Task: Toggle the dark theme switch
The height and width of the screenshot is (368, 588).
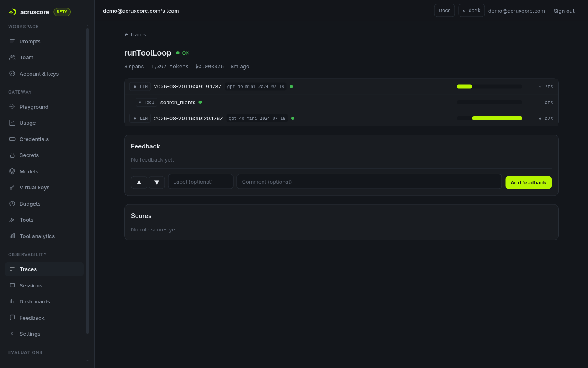Action: click(472, 11)
